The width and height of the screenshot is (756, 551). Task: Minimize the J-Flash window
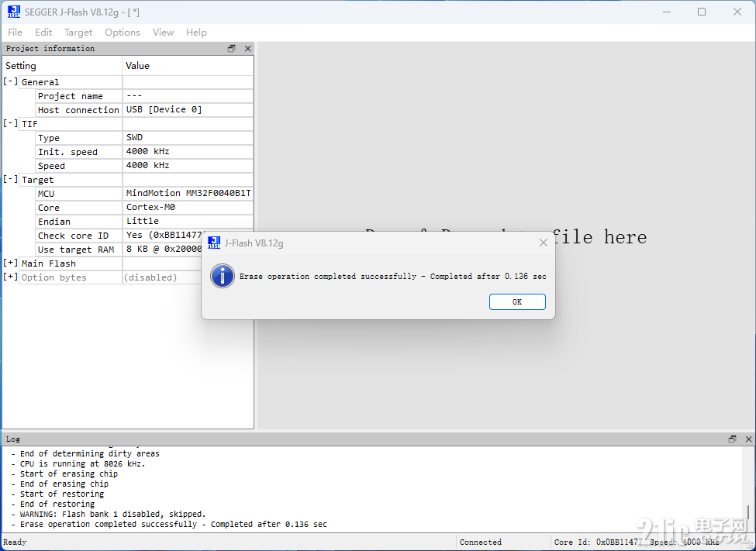[x=667, y=12]
